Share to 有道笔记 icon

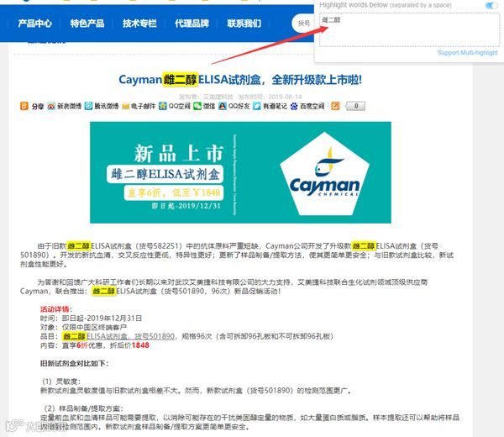(x=256, y=106)
